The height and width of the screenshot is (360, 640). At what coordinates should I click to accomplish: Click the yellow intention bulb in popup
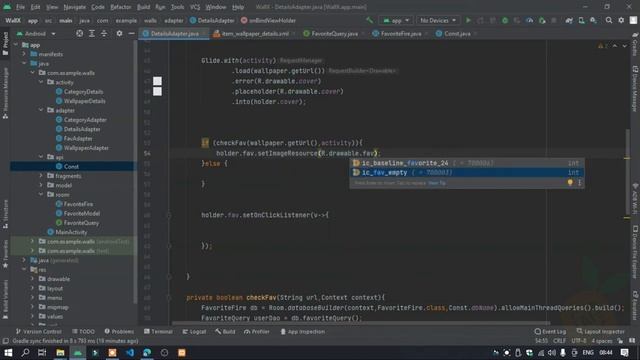(x=570, y=182)
